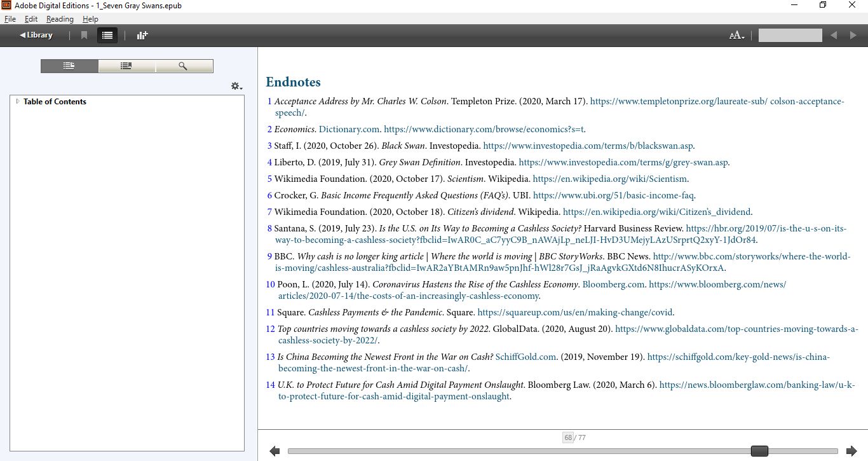
Task: Click the page navigation slider thumb
Action: [759, 451]
